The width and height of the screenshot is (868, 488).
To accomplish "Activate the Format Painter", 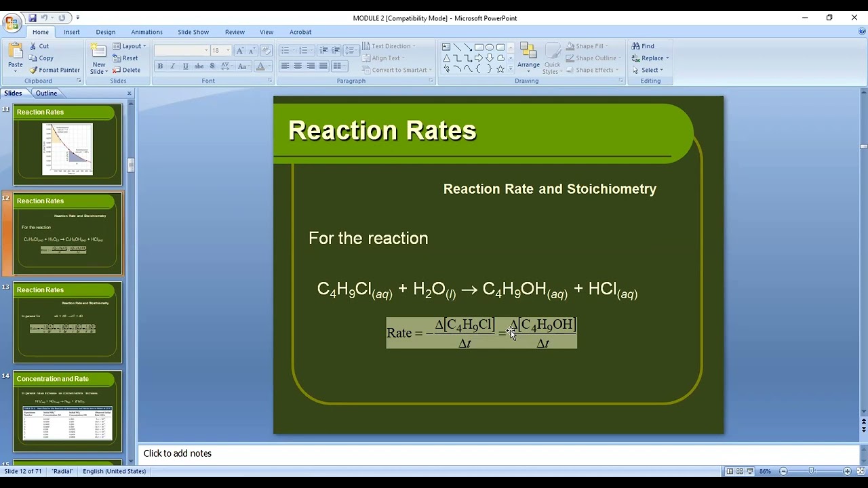I will 54,70.
